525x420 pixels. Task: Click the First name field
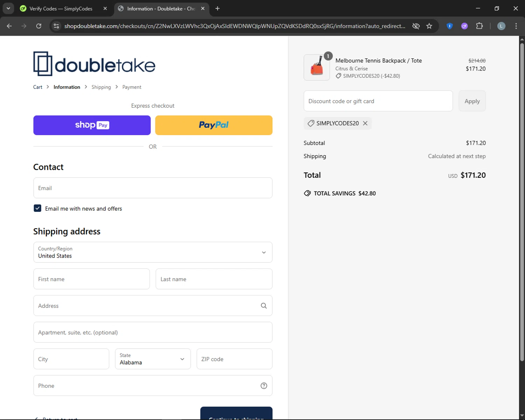click(92, 279)
